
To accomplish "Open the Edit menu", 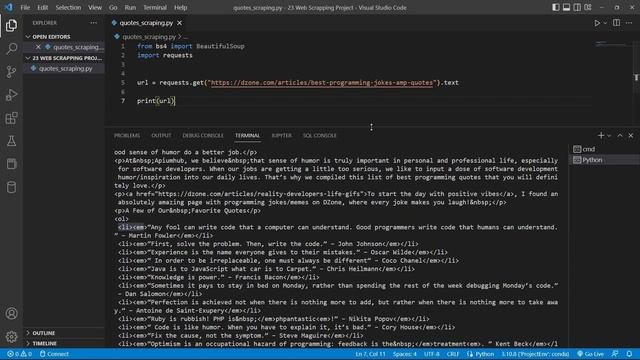I will tap(42, 7).
